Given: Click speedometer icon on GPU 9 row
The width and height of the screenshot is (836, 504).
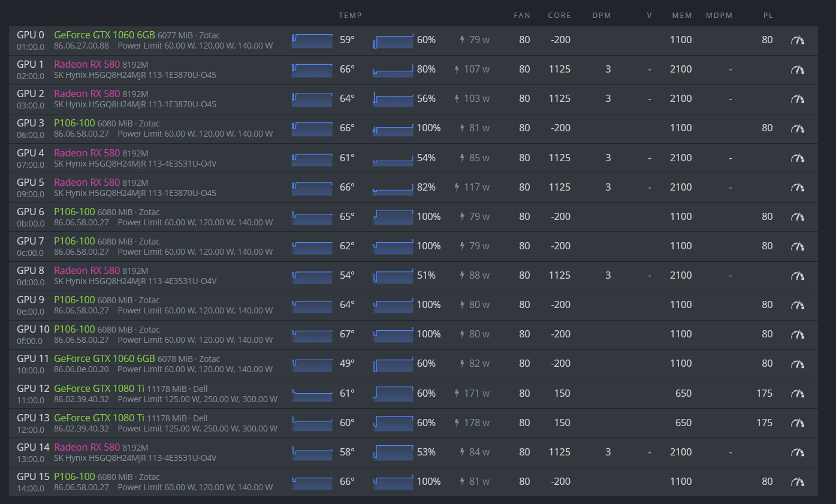Looking at the screenshot, I should coord(797,305).
